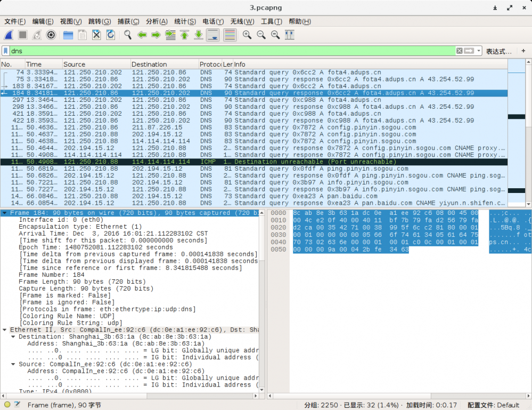
Task: Click the open capture file folder icon
Action: (68, 35)
